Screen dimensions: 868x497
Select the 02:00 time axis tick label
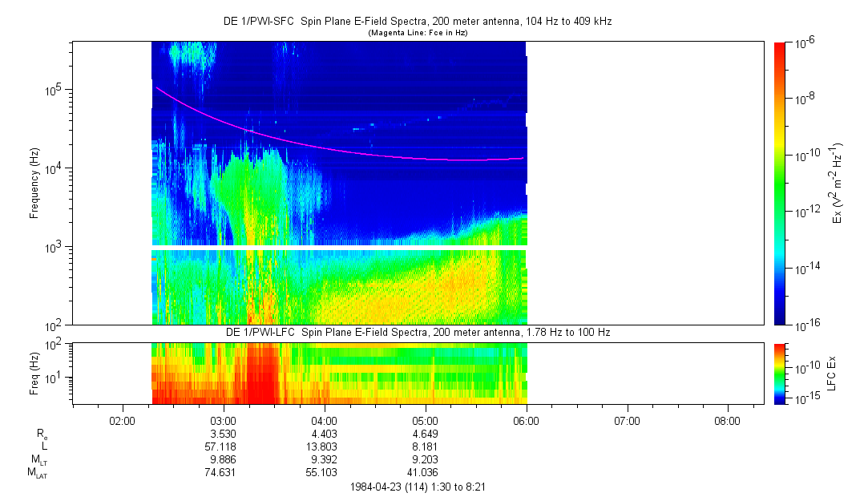coord(122,419)
